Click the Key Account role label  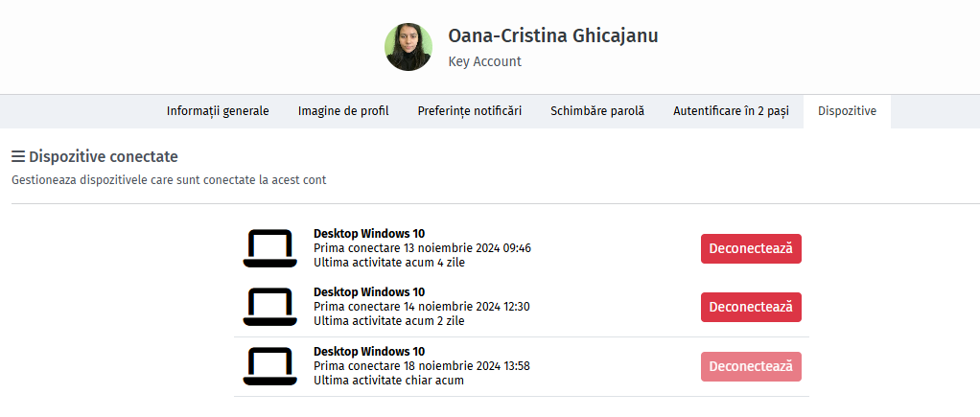[x=484, y=62]
